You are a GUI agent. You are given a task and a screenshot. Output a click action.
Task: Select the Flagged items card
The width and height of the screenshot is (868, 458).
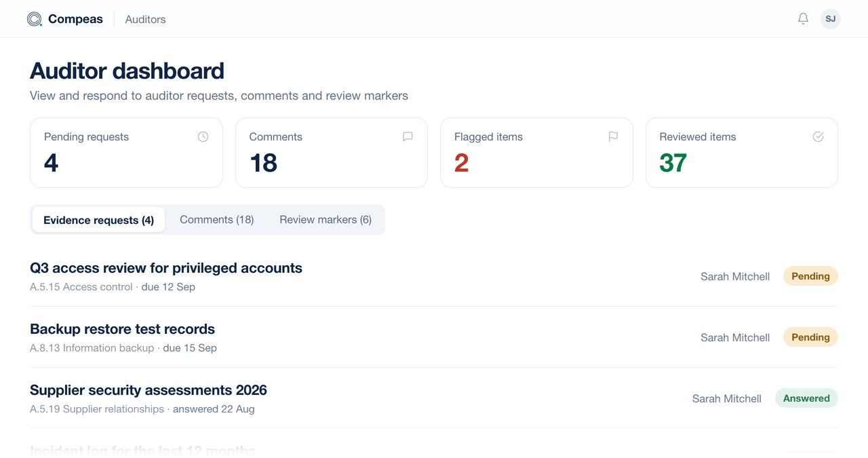tap(536, 153)
